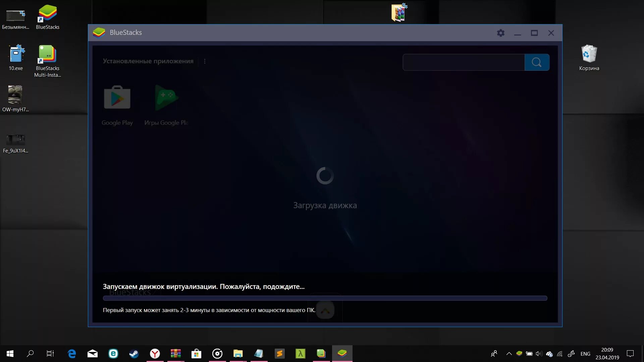Launch Yandex Browser from the taskbar

point(155,354)
